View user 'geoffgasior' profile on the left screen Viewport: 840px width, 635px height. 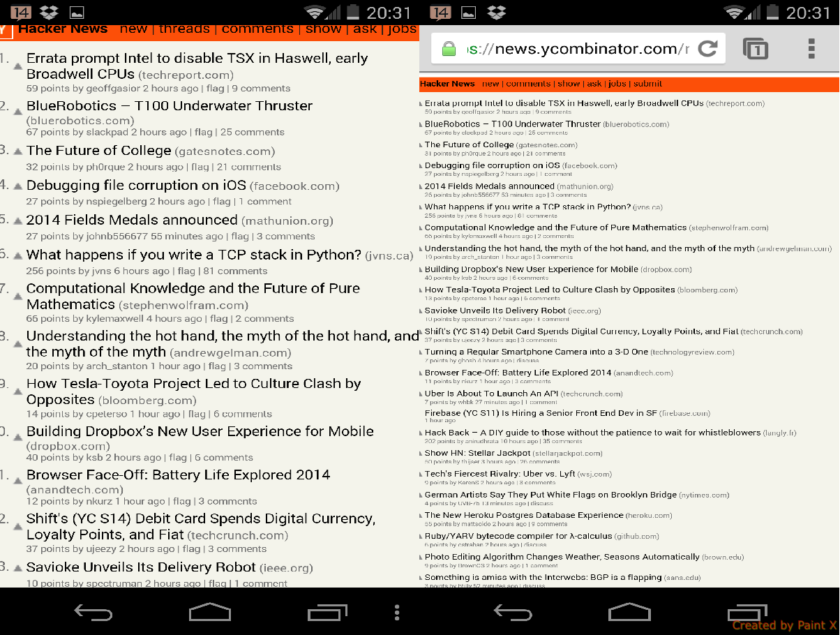pyautogui.click(x=113, y=89)
